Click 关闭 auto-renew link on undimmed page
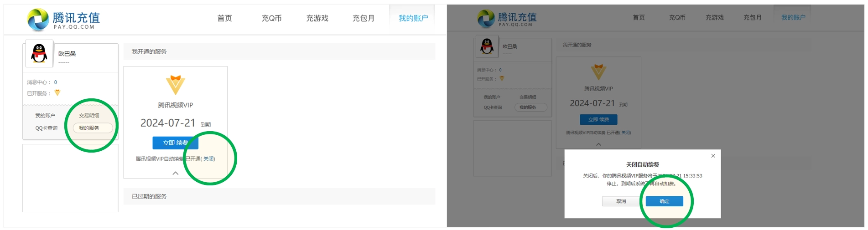The image size is (868, 230). tap(208, 159)
